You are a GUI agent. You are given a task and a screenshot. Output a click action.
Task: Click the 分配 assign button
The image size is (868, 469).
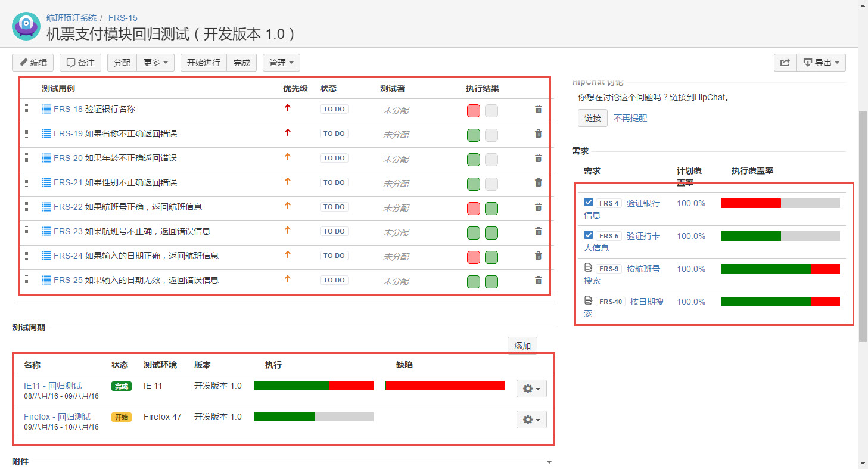(x=122, y=63)
